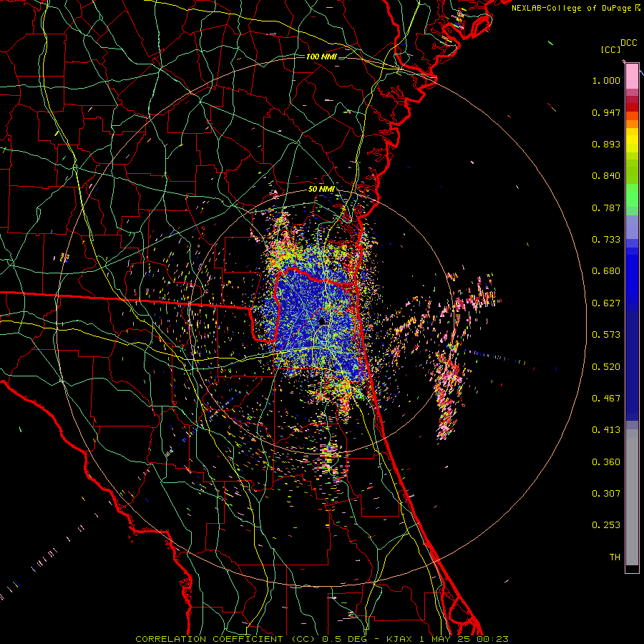Click the KJAX station identifier
This screenshot has width=644, height=644.
coord(401,639)
